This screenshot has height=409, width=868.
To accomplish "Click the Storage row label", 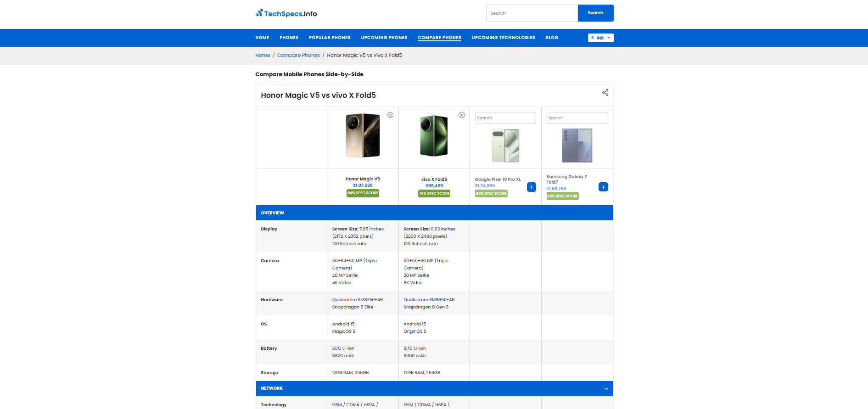I will pyautogui.click(x=269, y=373).
